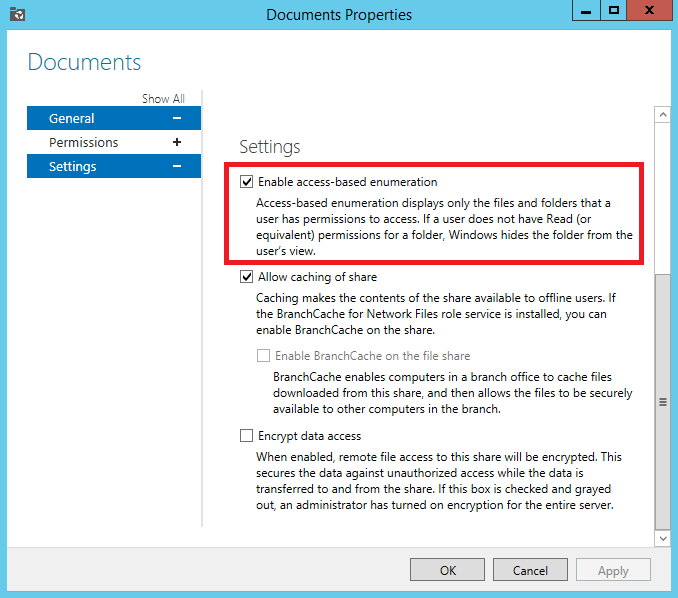Click the Show All link

163,99
